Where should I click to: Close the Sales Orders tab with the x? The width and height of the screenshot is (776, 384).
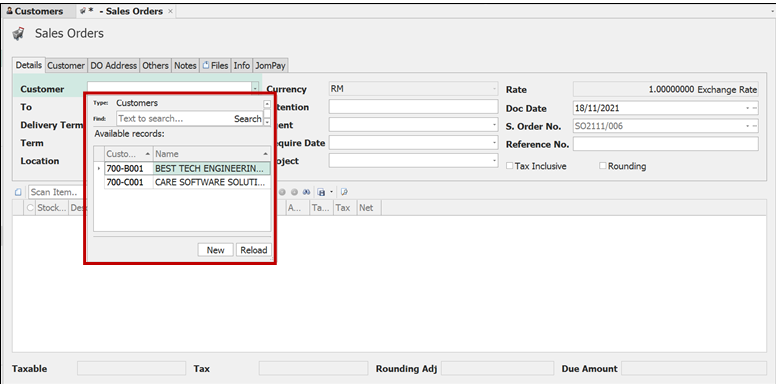(170, 11)
